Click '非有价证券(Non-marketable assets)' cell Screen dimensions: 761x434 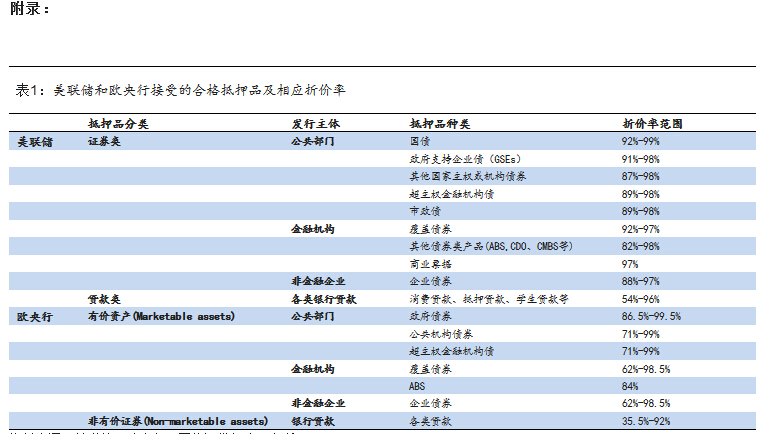(x=178, y=421)
